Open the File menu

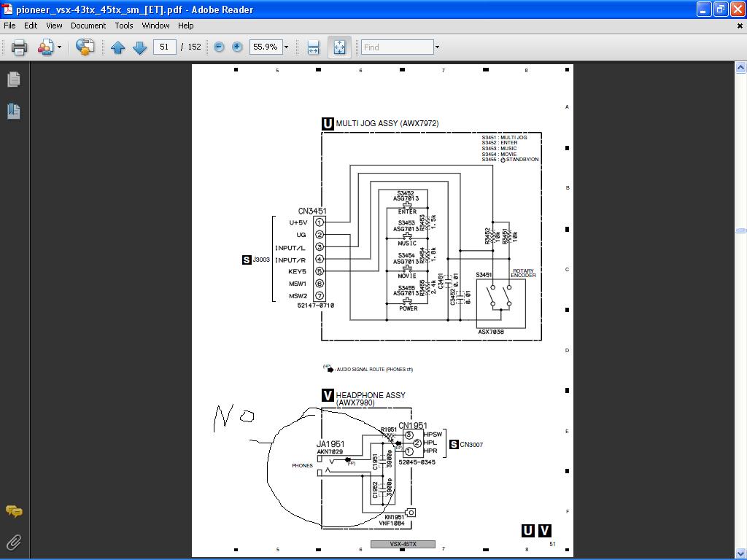[9, 26]
